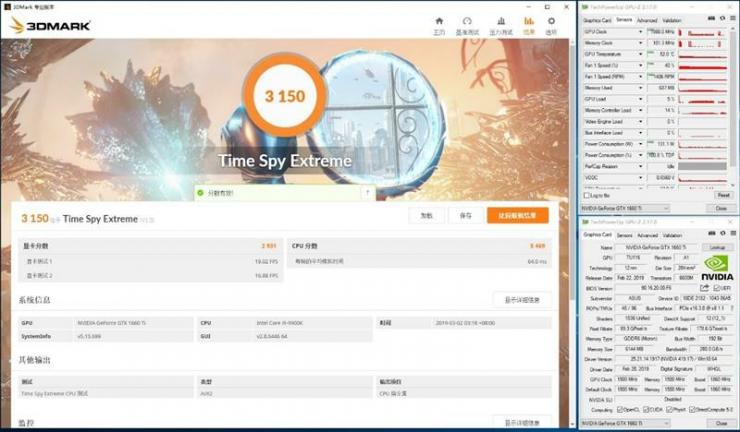Expand the GPU Clock sensor dropdown arrow
740x432 pixels.
coord(640,32)
